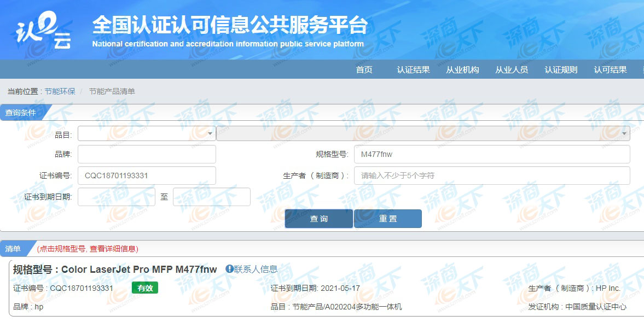The height and width of the screenshot is (322, 644).
Task: Open the 认证规则 navigation item
Action: [x=561, y=70]
